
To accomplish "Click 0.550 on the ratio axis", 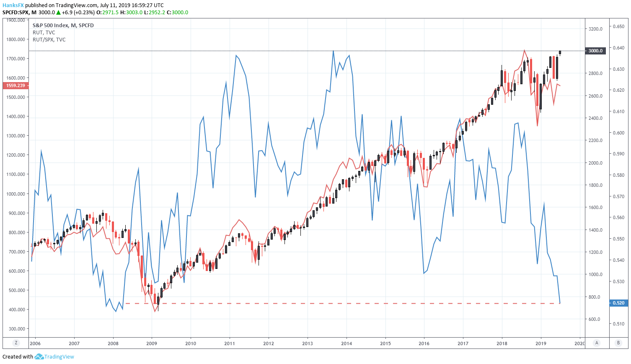I will click(x=618, y=239).
